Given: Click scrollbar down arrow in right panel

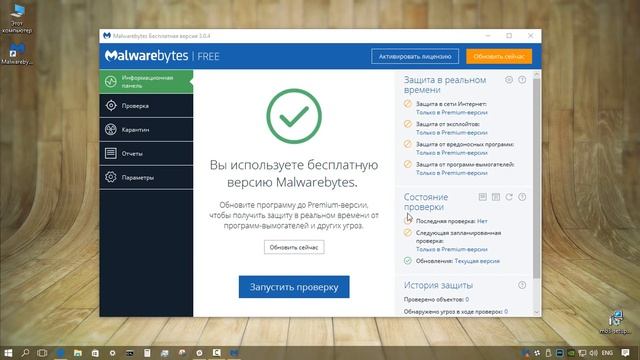Looking at the screenshot, I should tap(537, 312).
